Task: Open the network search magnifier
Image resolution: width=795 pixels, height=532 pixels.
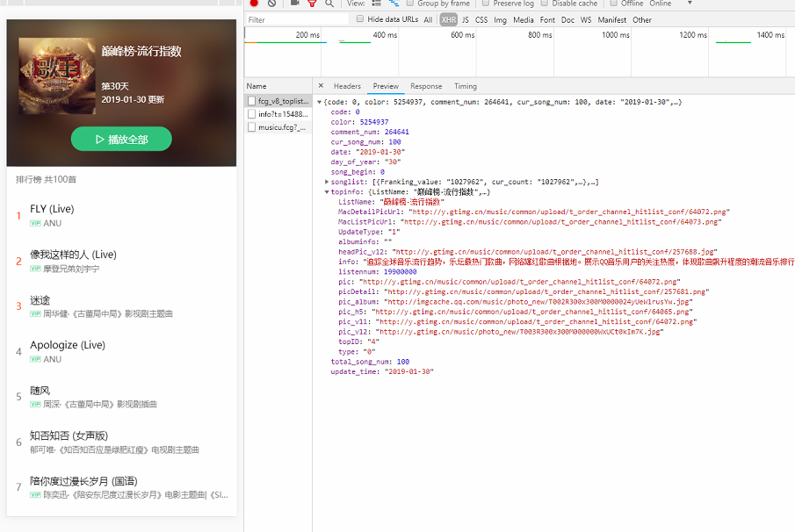Action: point(329,3)
